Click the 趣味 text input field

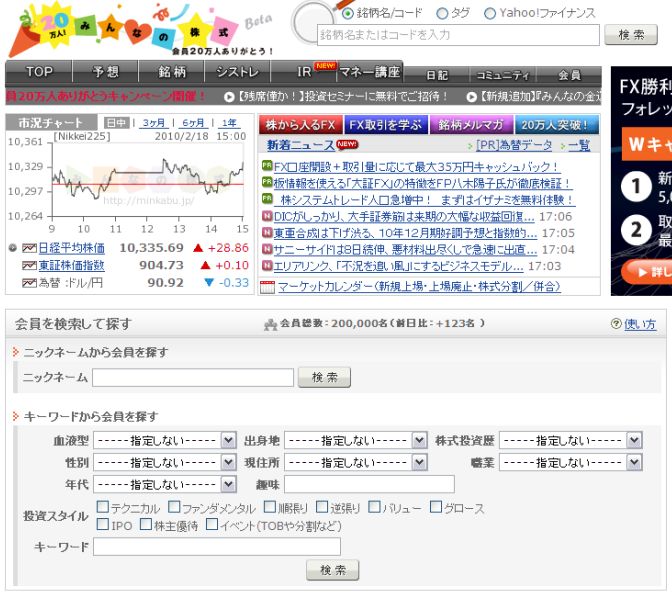coord(369,484)
